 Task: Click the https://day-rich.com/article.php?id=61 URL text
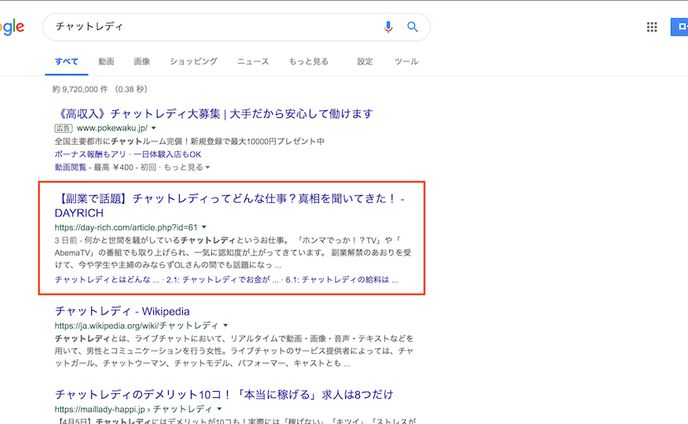pos(126,227)
